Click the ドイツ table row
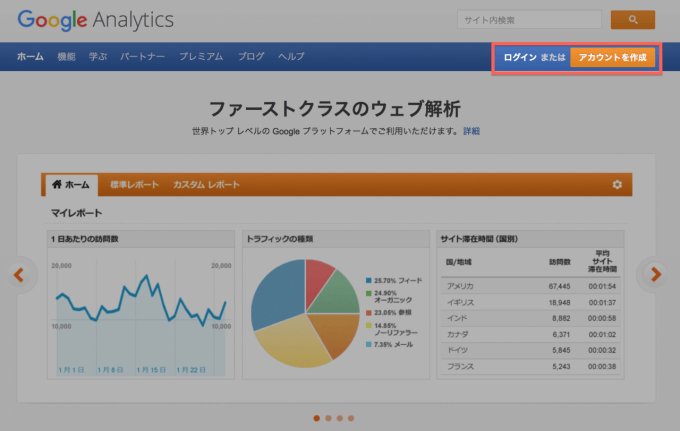The image size is (680, 431). pyautogui.click(x=530, y=350)
